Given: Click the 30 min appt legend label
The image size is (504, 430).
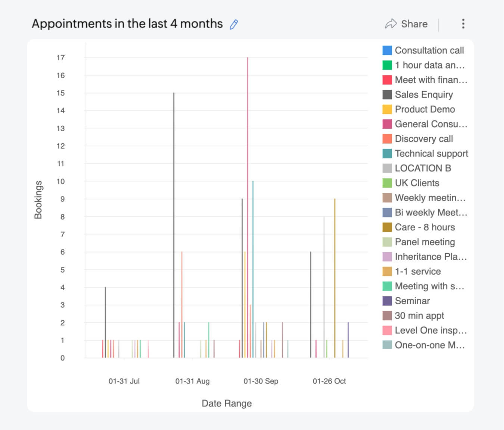Looking at the screenshot, I should [419, 316].
